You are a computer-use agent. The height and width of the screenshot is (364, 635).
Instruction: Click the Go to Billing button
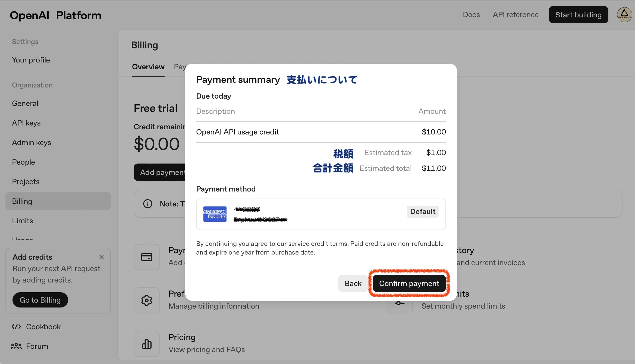click(x=40, y=300)
